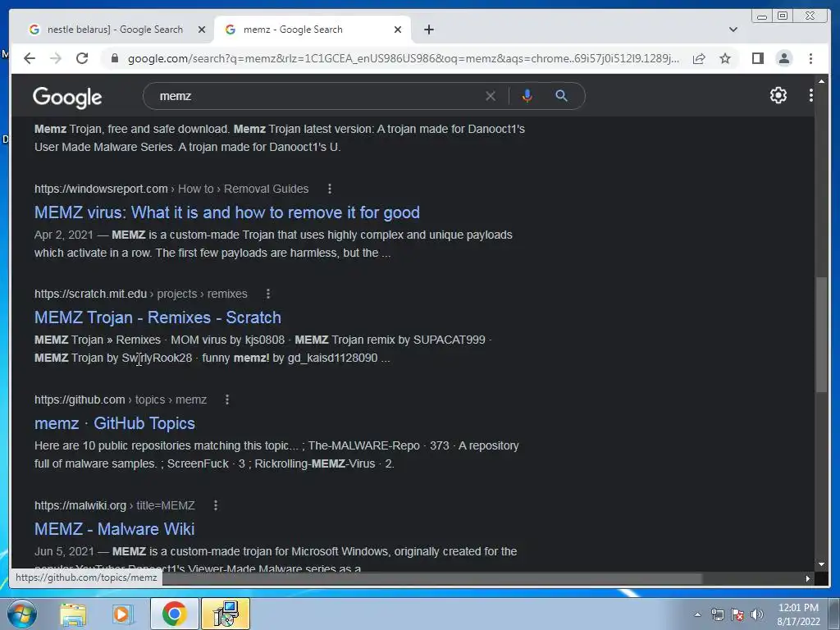Open Windows Explorer from taskbar
Viewport: 840px width, 630px height.
tap(73, 614)
